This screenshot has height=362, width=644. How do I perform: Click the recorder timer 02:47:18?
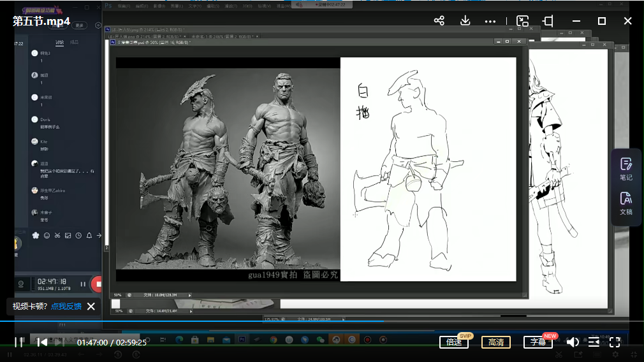tap(52, 282)
